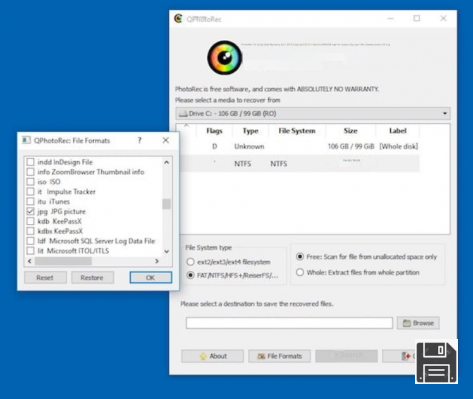Choose Whole: extract files from whole partition
This screenshot has height=399, width=473.
pos(300,272)
